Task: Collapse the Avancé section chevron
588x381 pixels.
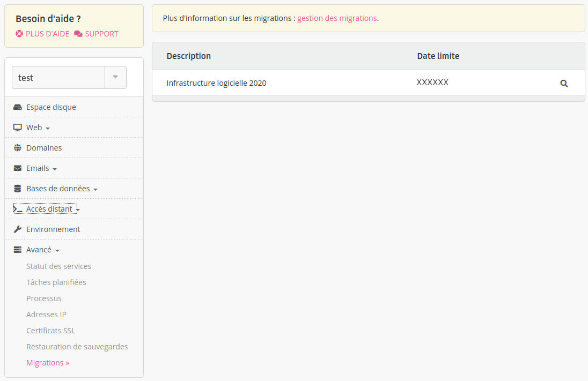Action: click(57, 250)
